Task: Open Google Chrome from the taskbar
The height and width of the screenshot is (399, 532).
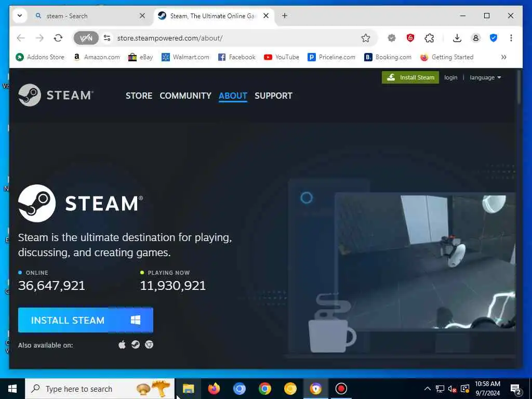Action: click(x=264, y=389)
